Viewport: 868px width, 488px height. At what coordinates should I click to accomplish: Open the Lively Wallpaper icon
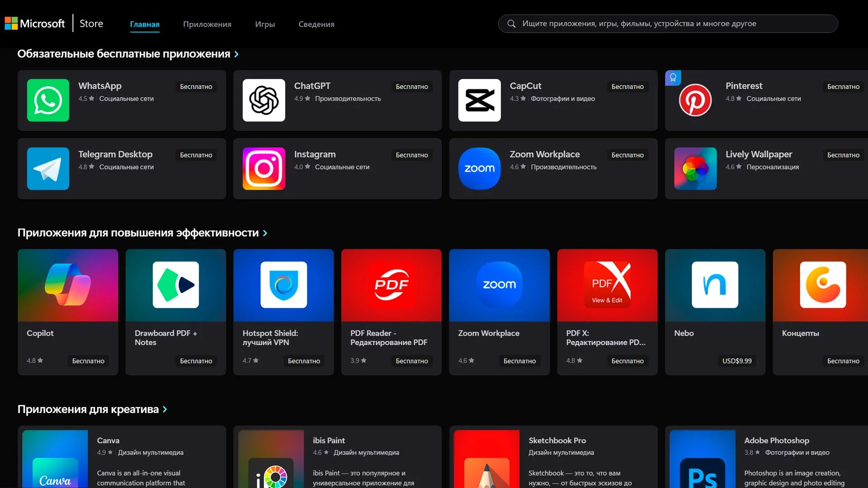695,169
